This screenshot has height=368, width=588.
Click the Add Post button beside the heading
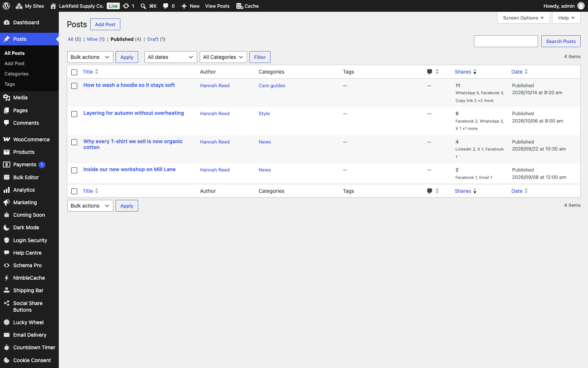point(105,24)
